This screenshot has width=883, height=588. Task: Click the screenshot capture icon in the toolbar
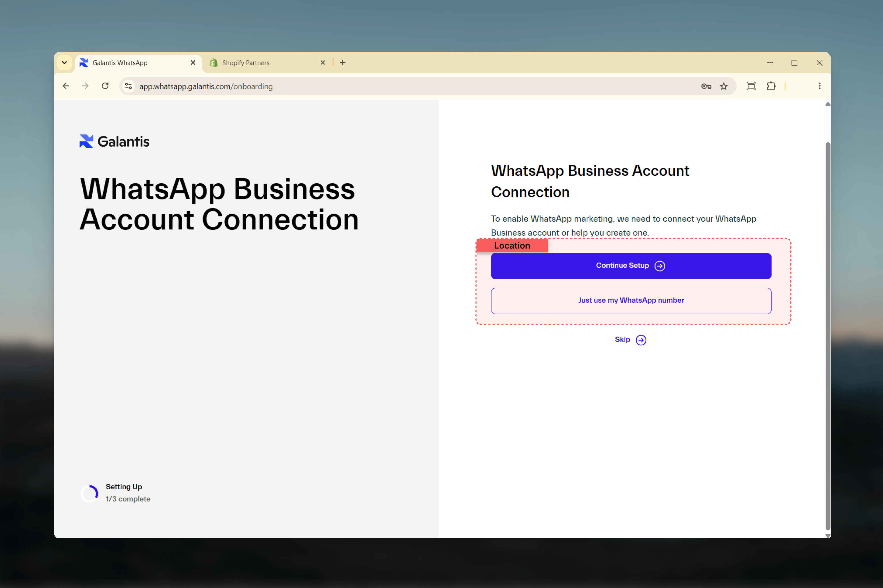751,86
